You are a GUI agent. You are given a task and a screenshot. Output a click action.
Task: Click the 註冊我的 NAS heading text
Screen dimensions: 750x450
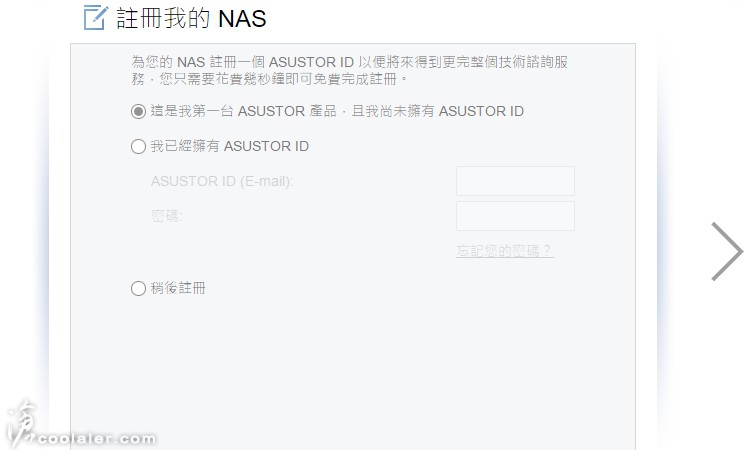191,19
